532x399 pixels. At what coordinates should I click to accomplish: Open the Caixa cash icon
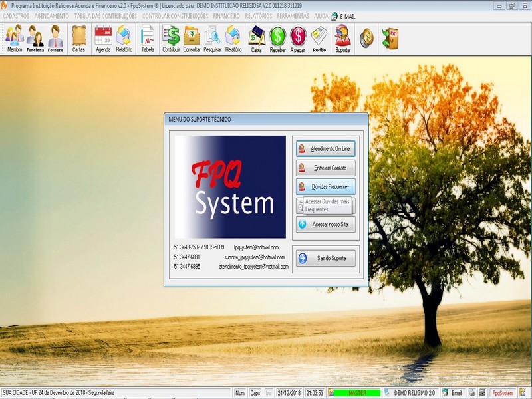pos(257,39)
